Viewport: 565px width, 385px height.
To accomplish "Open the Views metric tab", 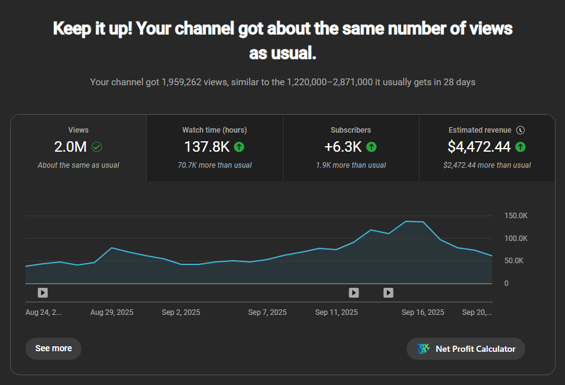I will [x=79, y=148].
